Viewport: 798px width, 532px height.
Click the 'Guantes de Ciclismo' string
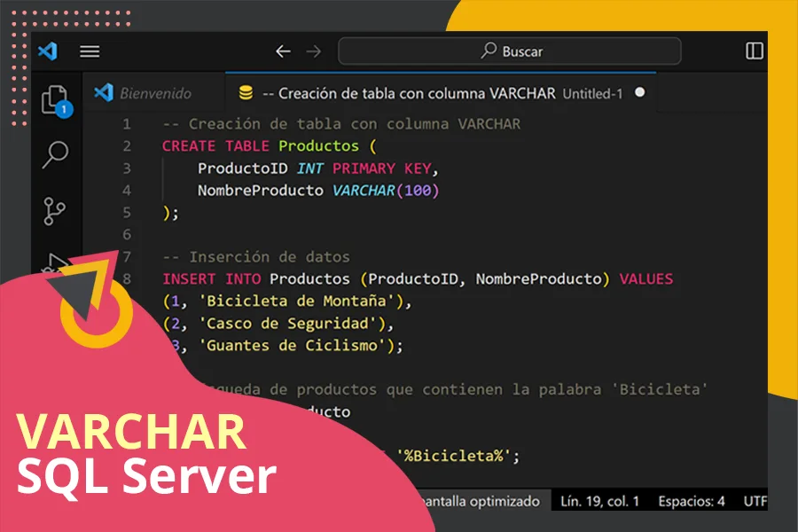pyautogui.click(x=292, y=346)
